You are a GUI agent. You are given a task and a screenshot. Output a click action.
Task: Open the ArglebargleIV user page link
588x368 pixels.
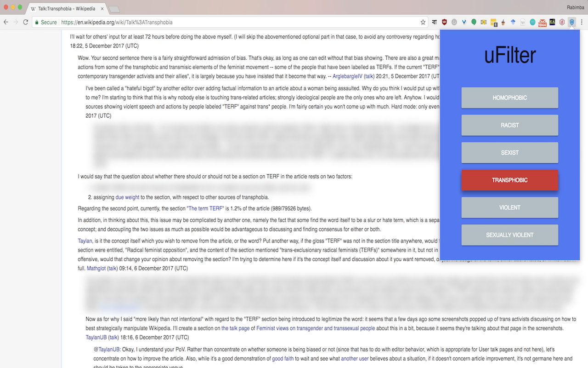pos(347,76)
